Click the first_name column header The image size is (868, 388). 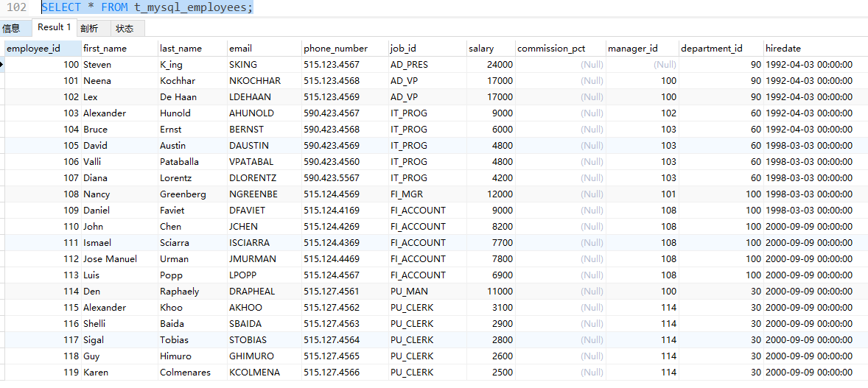[x=119, y=48]
